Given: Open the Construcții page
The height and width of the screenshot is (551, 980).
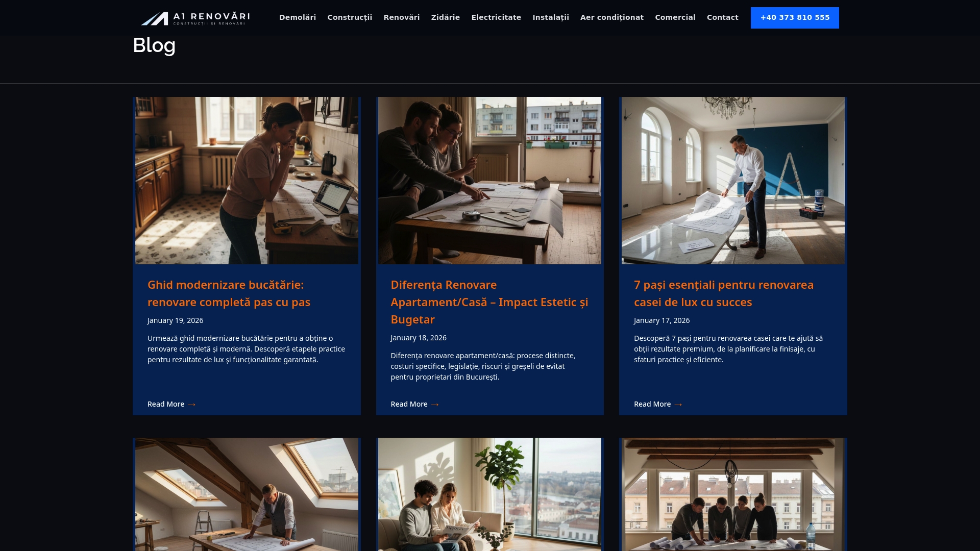Looking at the screenshot, I should point(350,17).
